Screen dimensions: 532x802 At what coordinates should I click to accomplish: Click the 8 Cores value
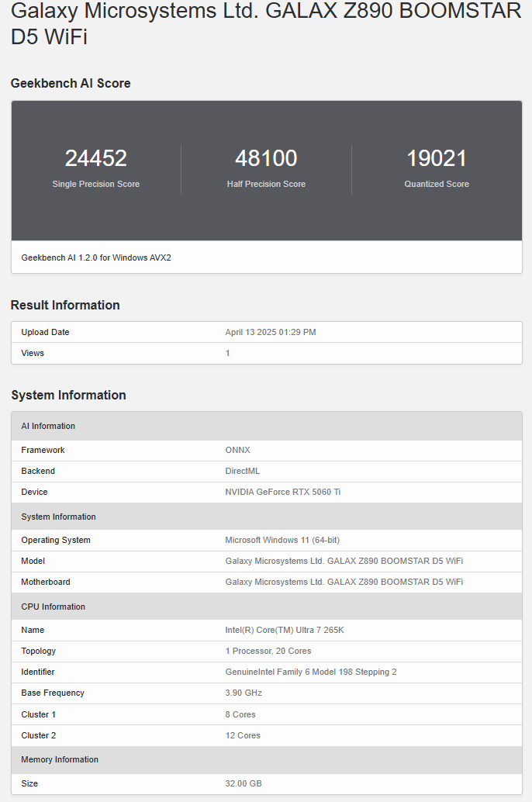[x=240, y=714]
